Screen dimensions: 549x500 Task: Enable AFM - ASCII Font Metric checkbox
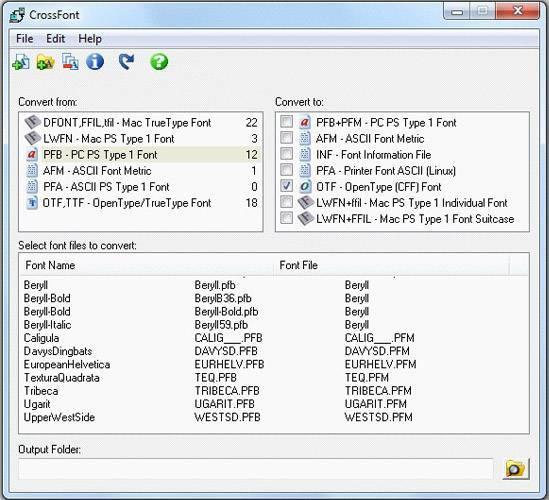pyautogui.click(x=286, y=138)
